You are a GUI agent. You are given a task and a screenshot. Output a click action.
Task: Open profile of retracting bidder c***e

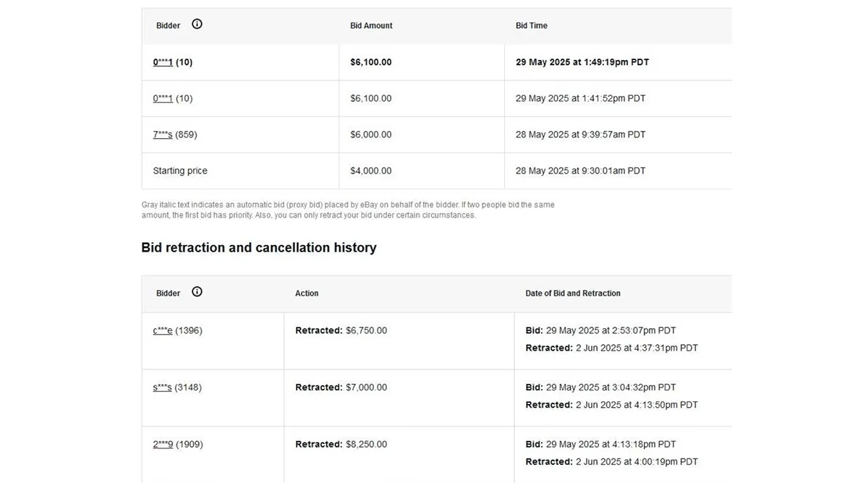tap(162, 330)
